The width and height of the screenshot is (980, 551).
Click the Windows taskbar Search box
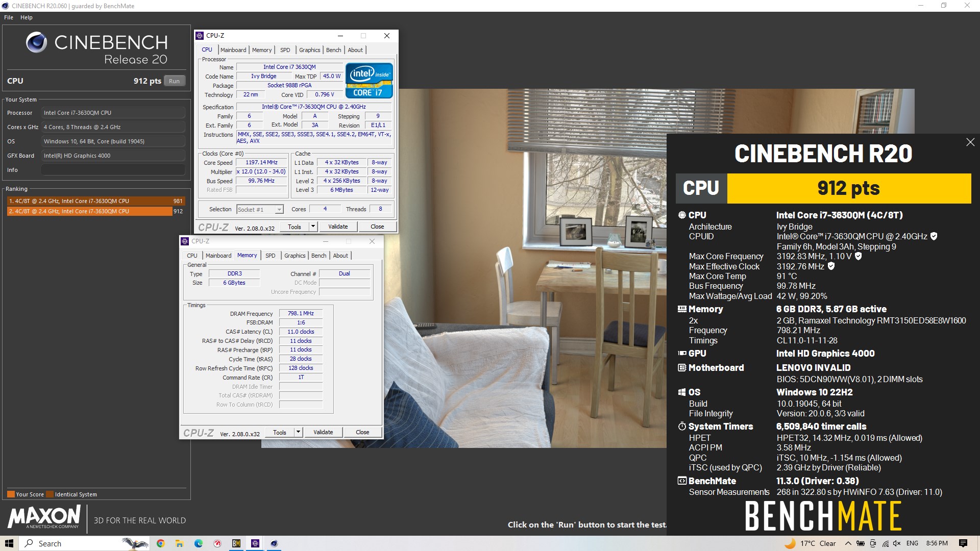(84, 543)
